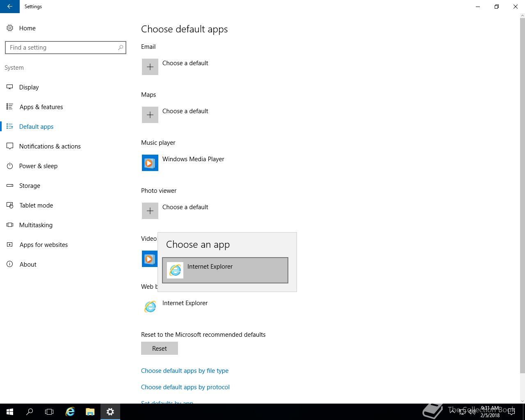Click the vertical scrollbar thumb

point(522,196)
